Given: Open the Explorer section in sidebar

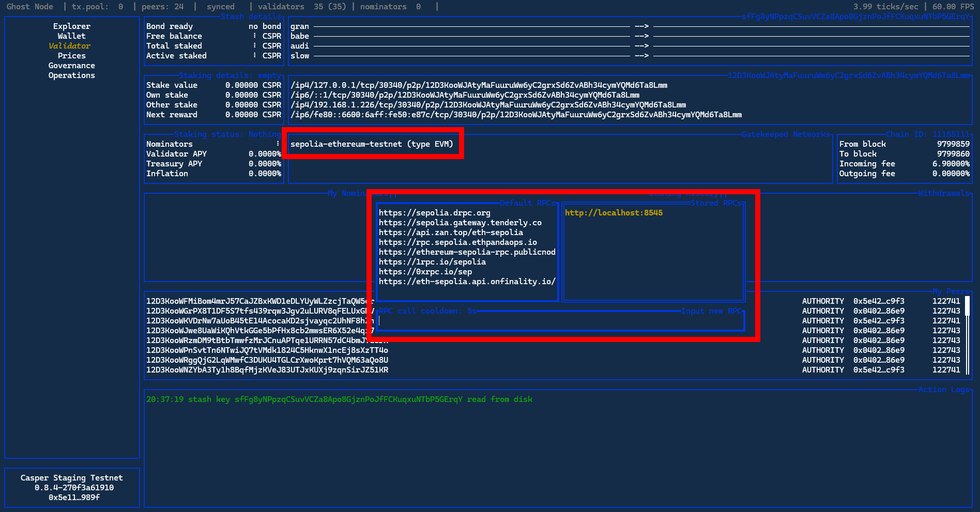Looking at the screenshot, I should point(71,26).
